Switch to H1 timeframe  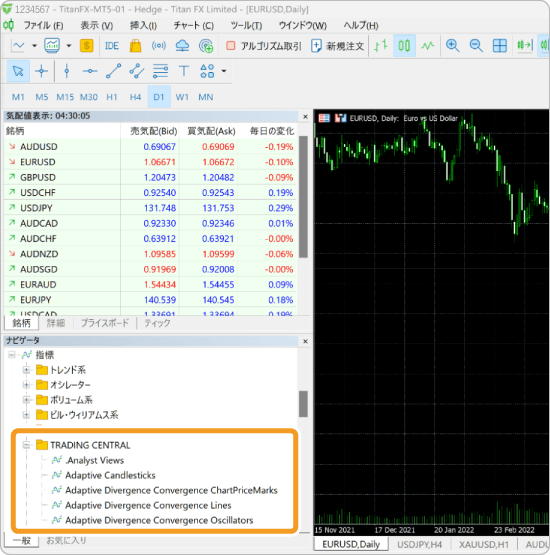pos(112,97)
